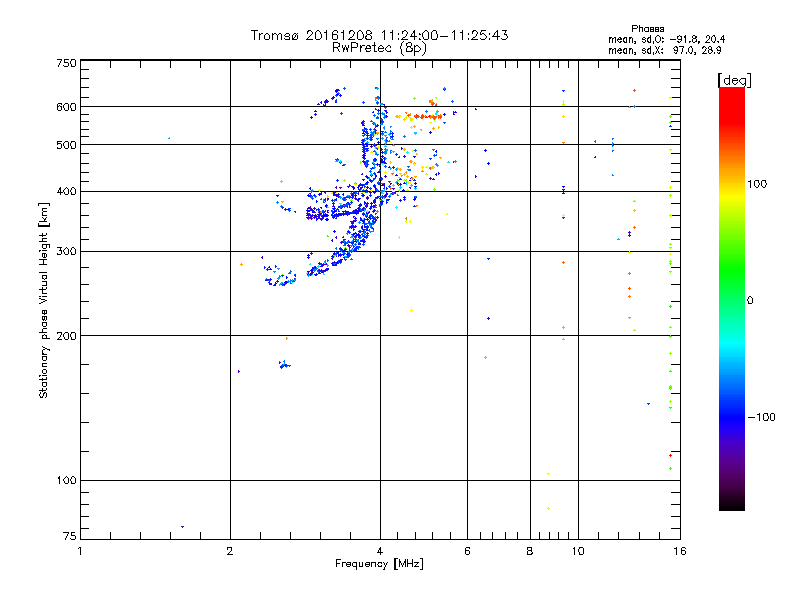Click the y-axis tick label '100'

66,481
